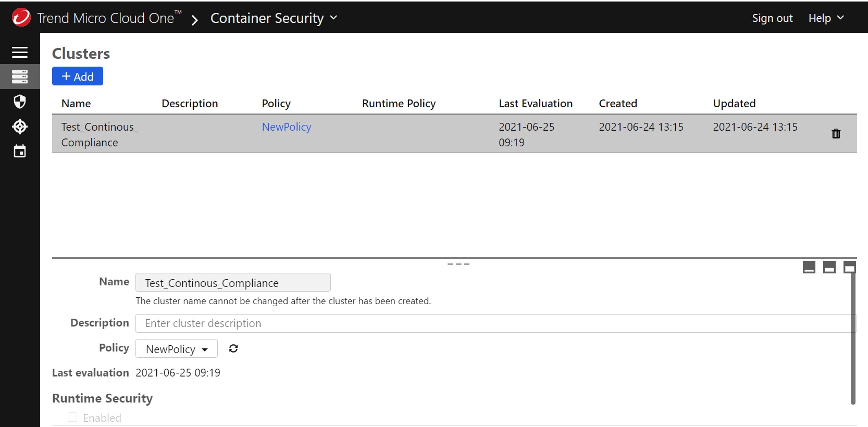This screenshot has height=427, width=868.
Task: Sort by the Name column header
Action: (x=76, y=104)
